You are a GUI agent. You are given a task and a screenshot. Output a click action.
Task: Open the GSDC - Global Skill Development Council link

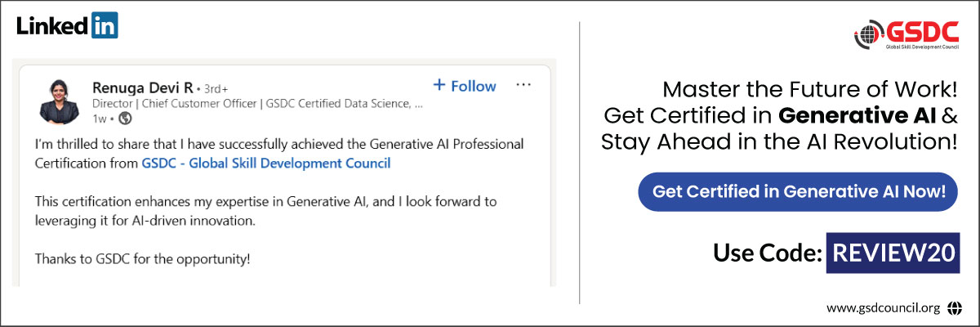(x=265, y=163)
